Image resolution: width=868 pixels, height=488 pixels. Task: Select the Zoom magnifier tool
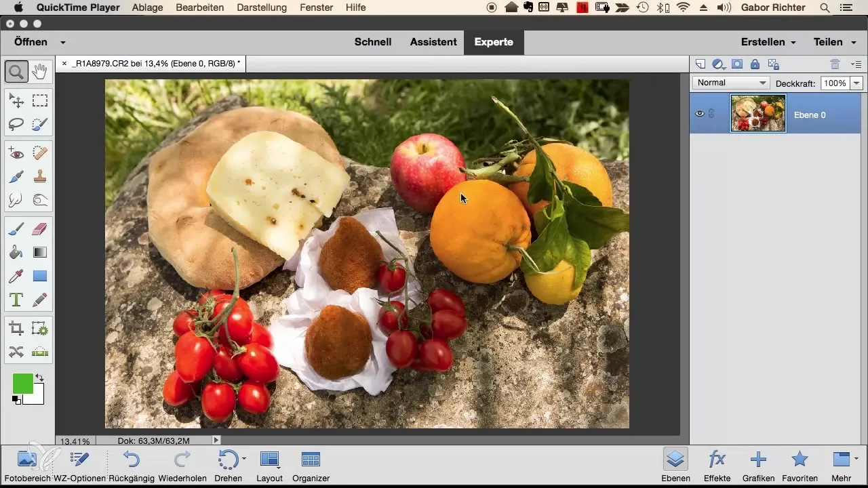click(16, 70)
